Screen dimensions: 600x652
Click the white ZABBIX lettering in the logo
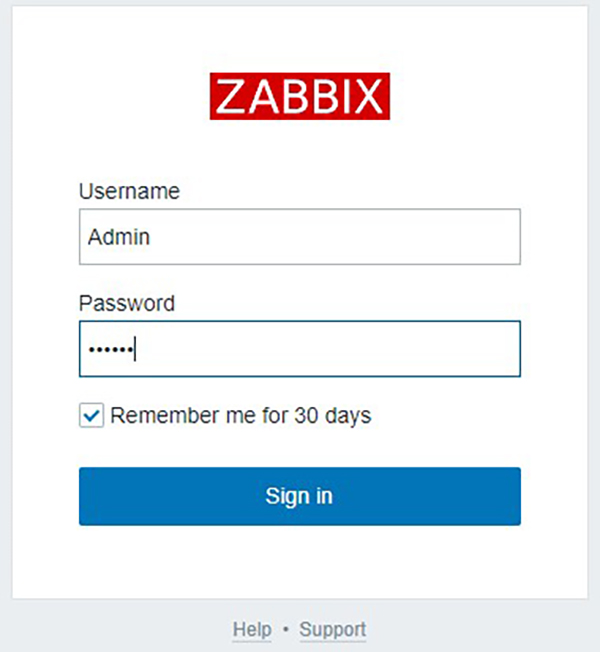pos(300,96)
